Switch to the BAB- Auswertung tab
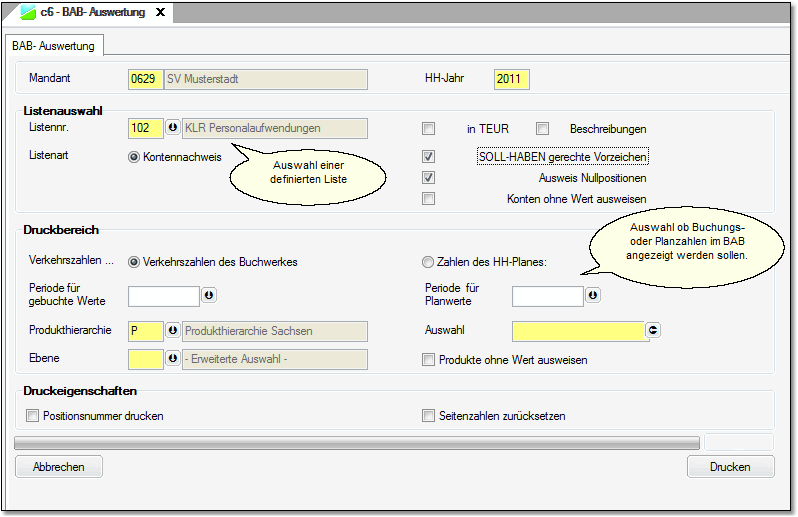 click(x=54, y=46)
